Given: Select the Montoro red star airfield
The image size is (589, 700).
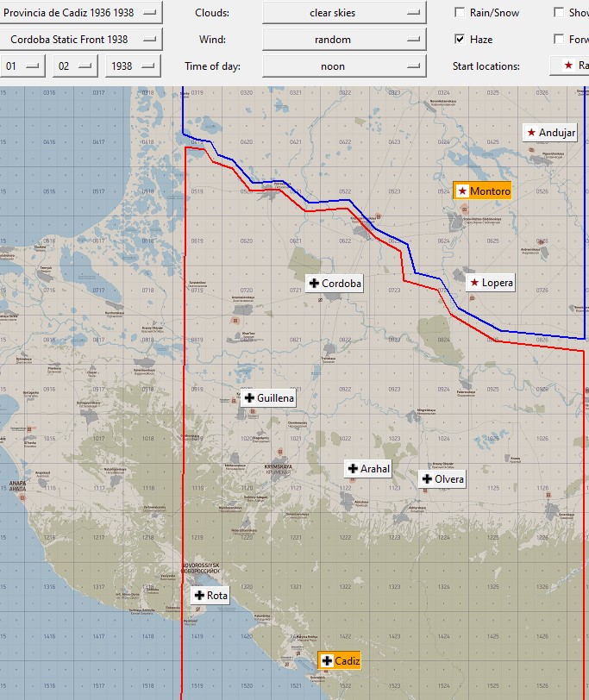Looking at the screenshot, I should tap(482, 191).
